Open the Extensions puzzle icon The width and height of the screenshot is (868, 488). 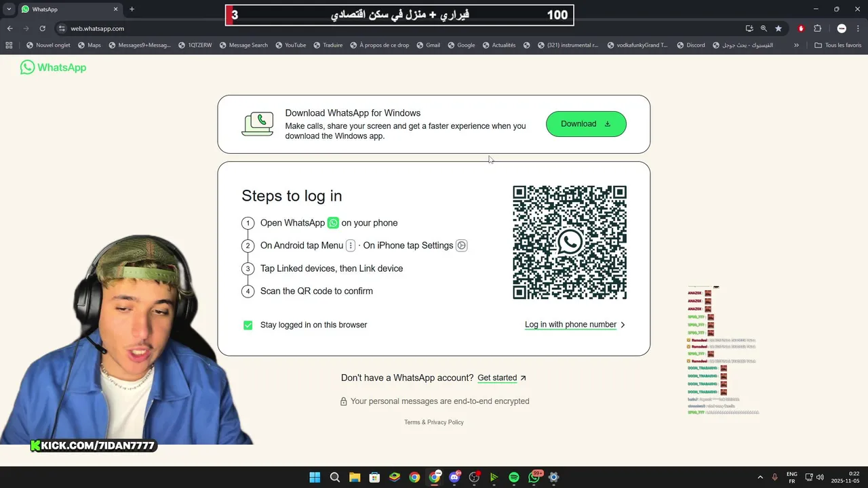click(x=817, y=28)
